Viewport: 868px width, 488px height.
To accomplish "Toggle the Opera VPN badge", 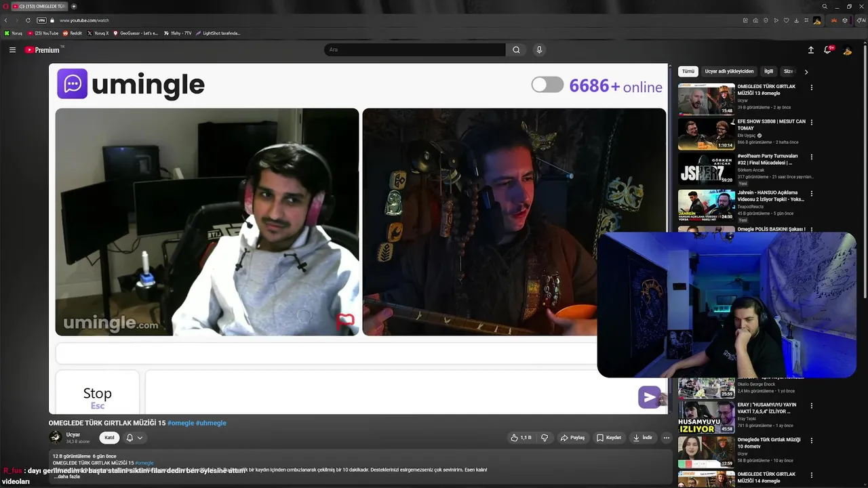I will click(41, 20).
